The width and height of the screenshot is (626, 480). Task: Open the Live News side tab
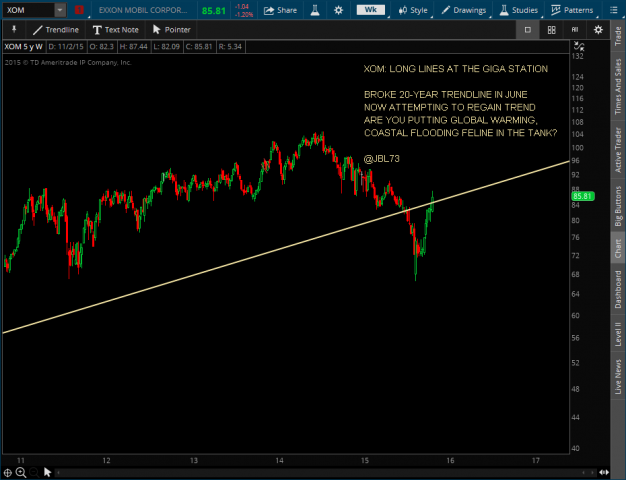click(618, 376)
